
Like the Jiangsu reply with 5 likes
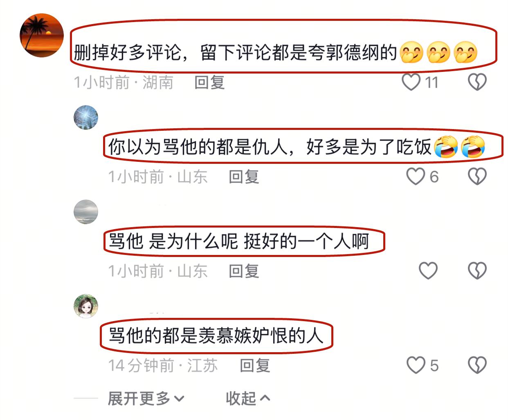pos(416,365)
